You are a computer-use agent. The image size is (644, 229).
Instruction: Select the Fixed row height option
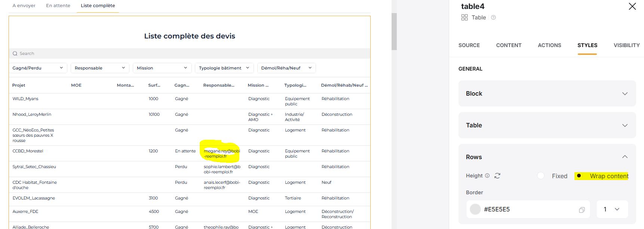point(541,176)
